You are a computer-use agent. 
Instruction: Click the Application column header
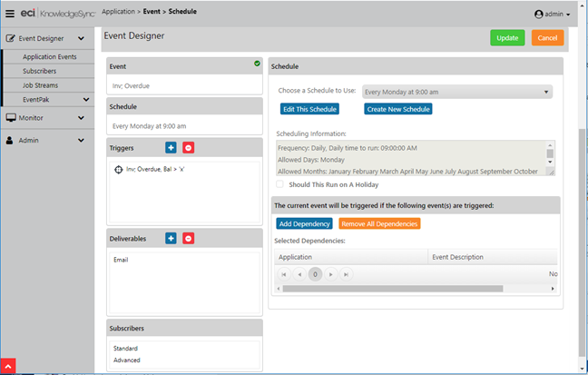click(x=351, y=257)
